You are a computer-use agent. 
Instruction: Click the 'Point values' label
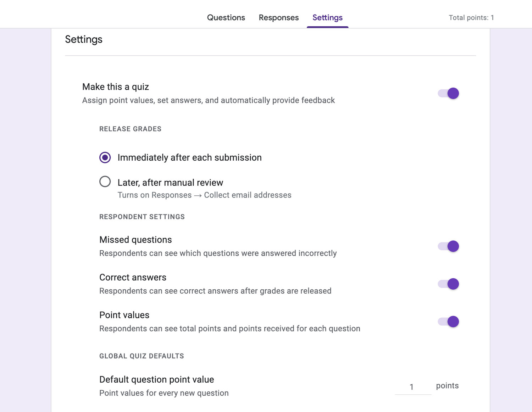[124, 315]
